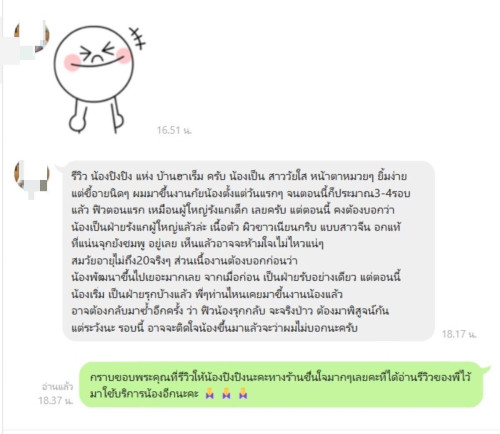The width and height of the screenshot is (500, 434).
Task: Click the third bowing emoji in the reply
Action: [x=243, y=393]
